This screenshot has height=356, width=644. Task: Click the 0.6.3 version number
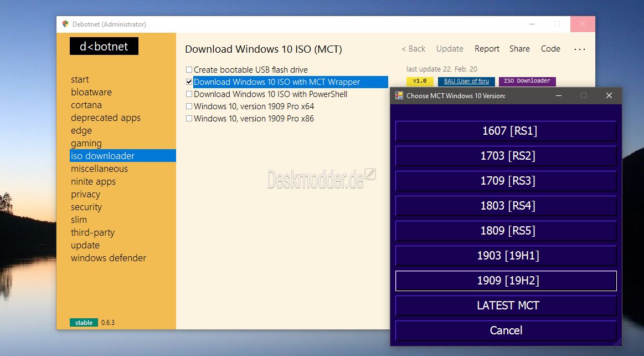click(108, 323)
